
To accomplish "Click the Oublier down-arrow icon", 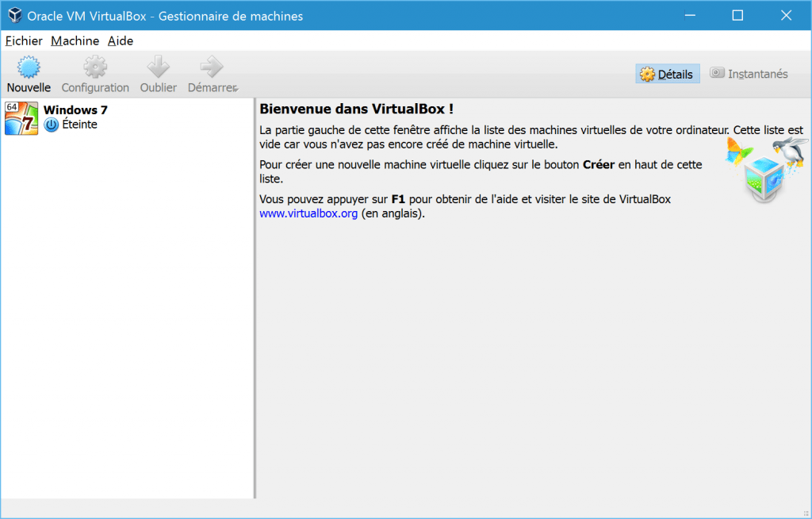I will 158,67.
